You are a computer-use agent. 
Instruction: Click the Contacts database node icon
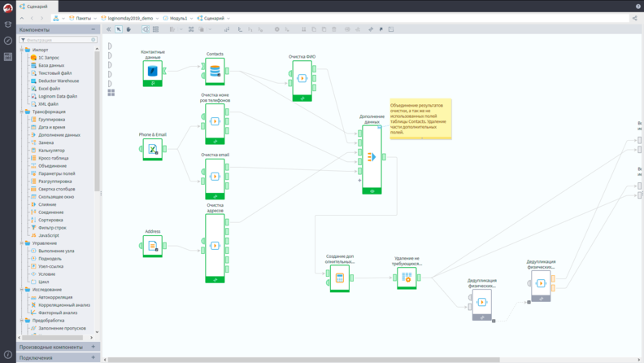(x=215, y=71)
